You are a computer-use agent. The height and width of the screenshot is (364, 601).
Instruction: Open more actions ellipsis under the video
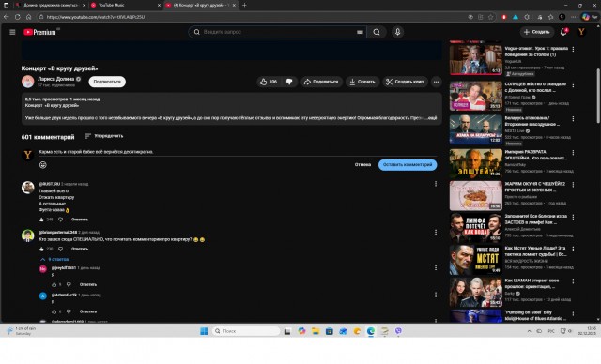pyautogui.click(x=436, y=82)
